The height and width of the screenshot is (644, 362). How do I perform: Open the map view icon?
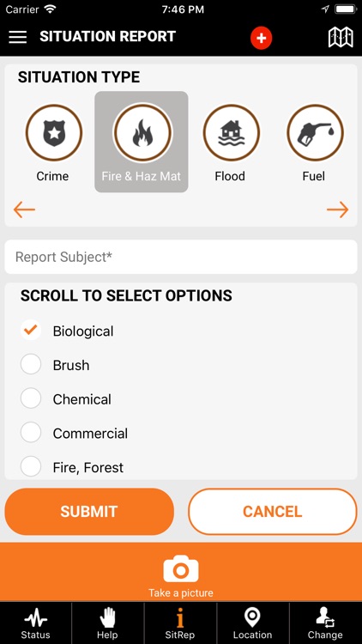click(341, 38)
